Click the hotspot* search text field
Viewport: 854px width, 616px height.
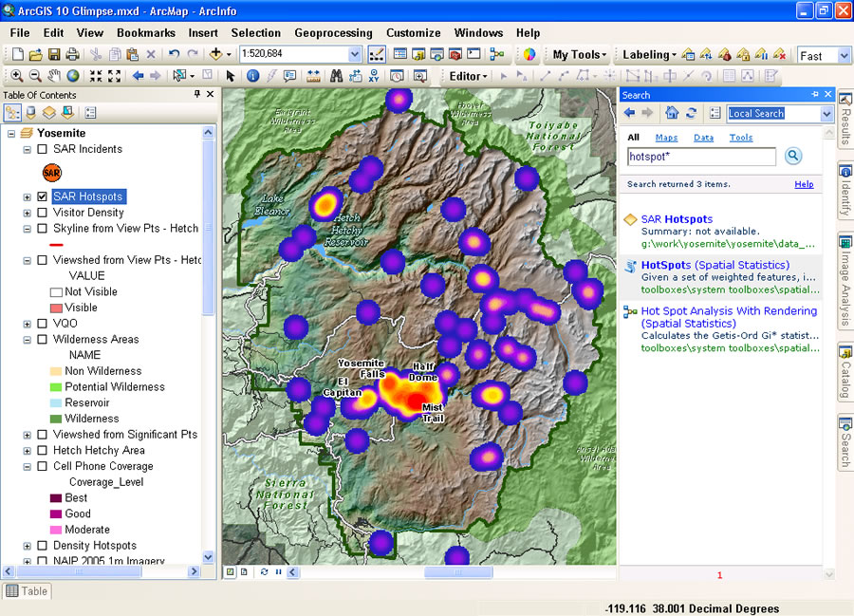(701, 157)
